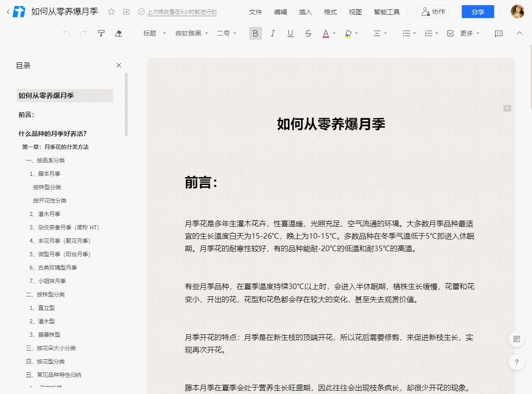This screenshot has height=394, width=532.
Task: Click the QR code icon
Action: 516,339
